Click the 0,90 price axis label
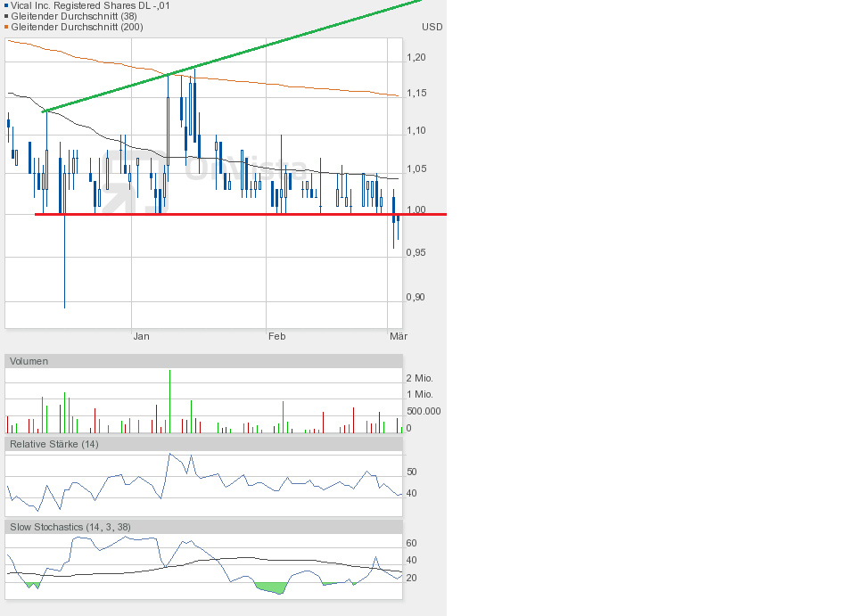856x616 pixels. 416,297
